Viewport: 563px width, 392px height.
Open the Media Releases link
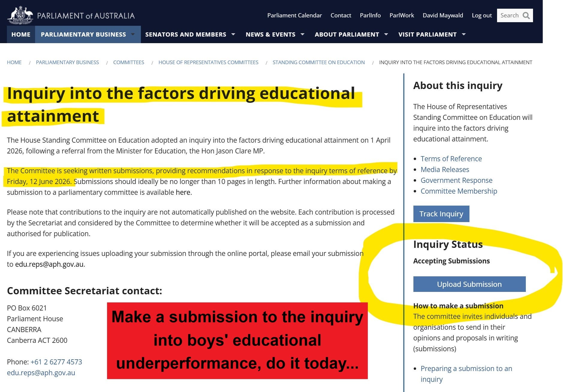[445, 170]
